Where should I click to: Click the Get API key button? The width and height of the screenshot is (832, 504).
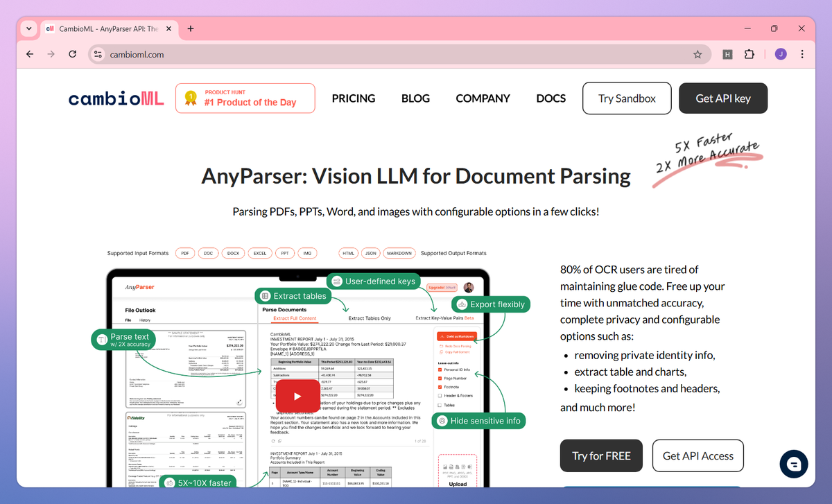(x=723, y=98)
